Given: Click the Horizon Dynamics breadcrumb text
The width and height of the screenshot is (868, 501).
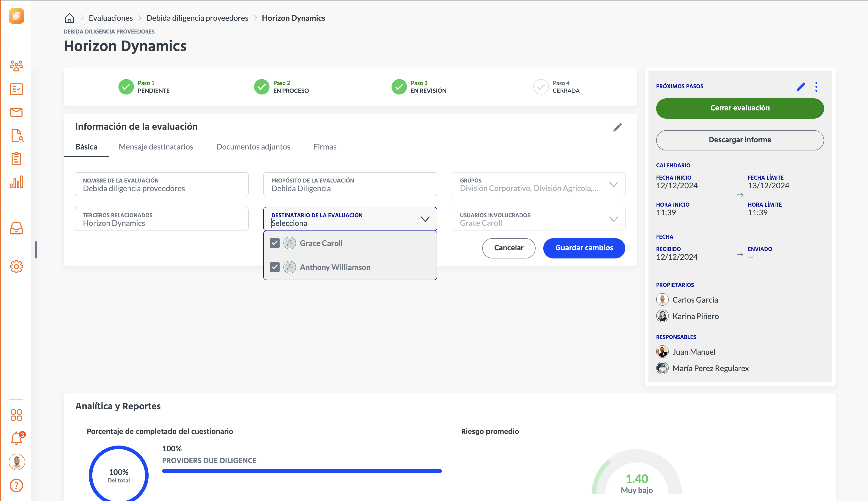Looking at the screenshot, I should [293, 18].
